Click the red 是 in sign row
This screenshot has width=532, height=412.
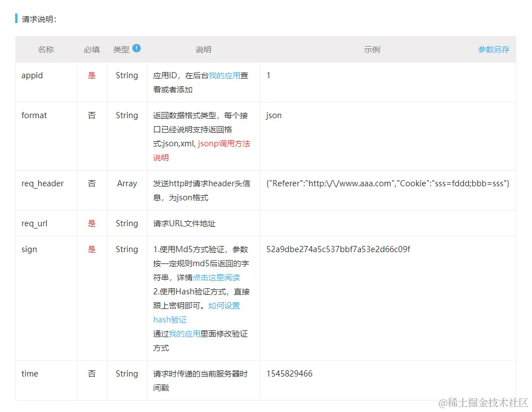click(x=92, y=249)
